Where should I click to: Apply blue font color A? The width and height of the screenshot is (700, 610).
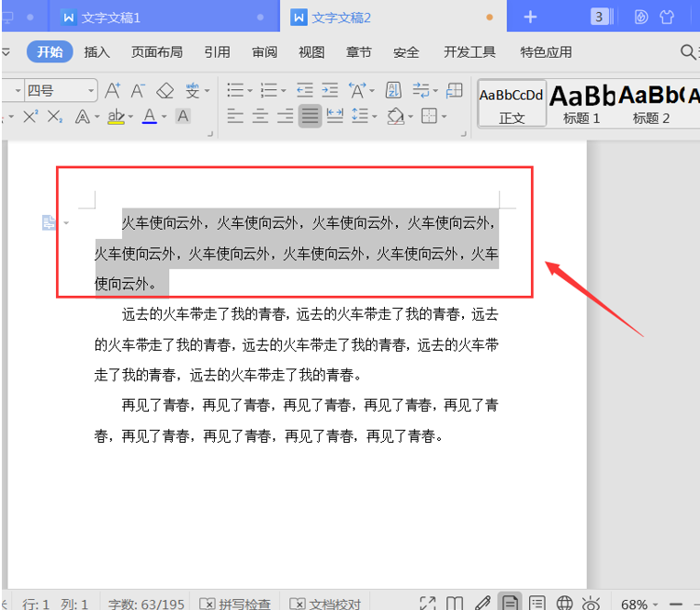[x=150, y=117]
